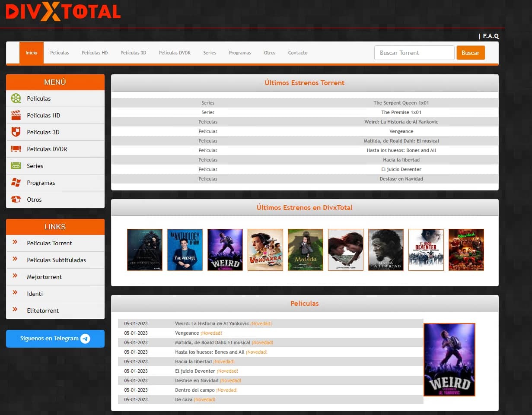Click the DVD icon beside Peliculas DVDR
The width and height of the screenshot is (532, 415).
pyautogui.click(x=16, y=149)
